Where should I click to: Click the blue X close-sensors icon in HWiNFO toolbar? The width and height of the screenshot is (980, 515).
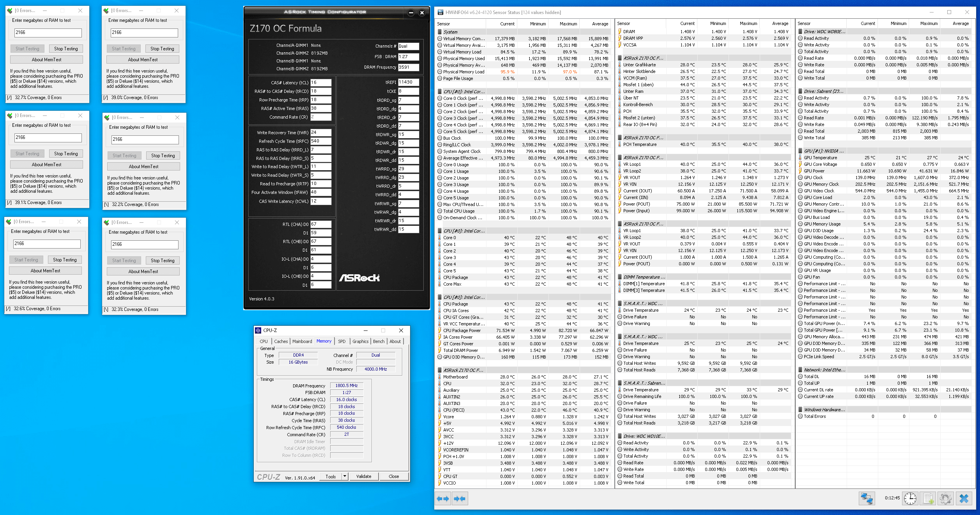(x=964, y=499)
